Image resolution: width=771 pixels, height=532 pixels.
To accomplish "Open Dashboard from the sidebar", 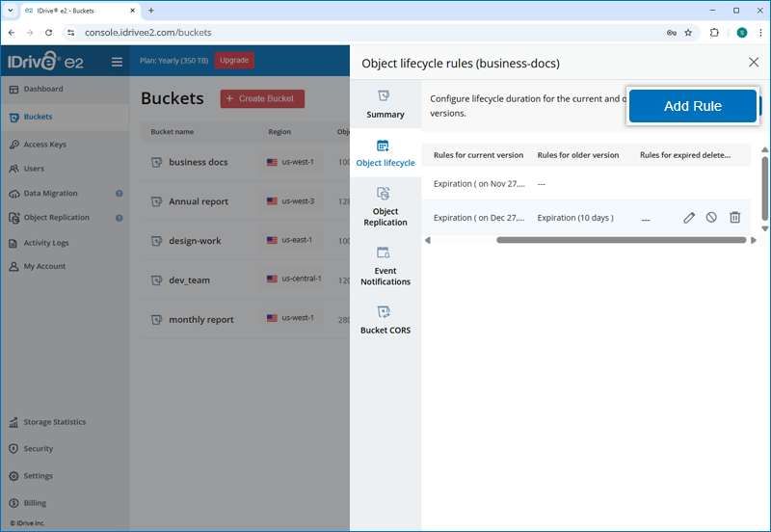I will [43, 89].
